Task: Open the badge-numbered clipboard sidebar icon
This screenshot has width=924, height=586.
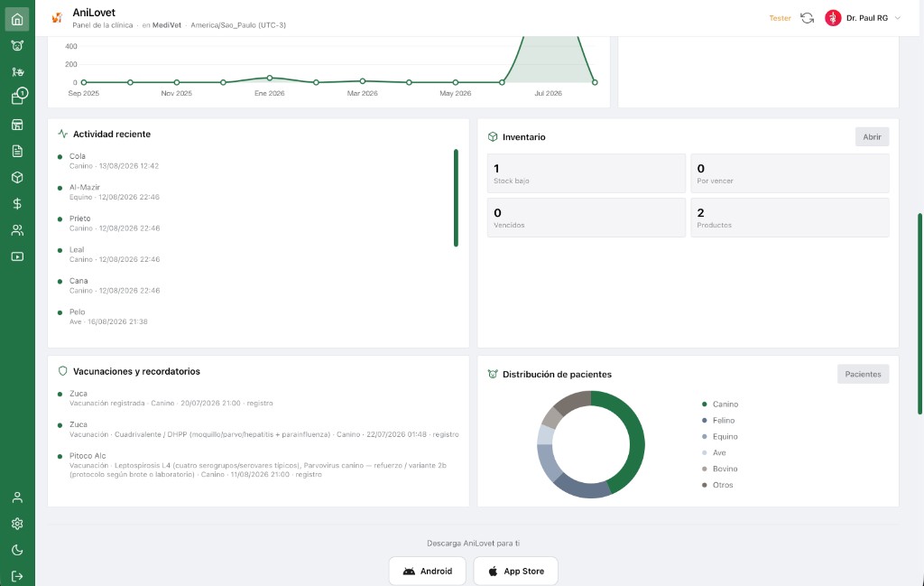Action: coord(18,97)
